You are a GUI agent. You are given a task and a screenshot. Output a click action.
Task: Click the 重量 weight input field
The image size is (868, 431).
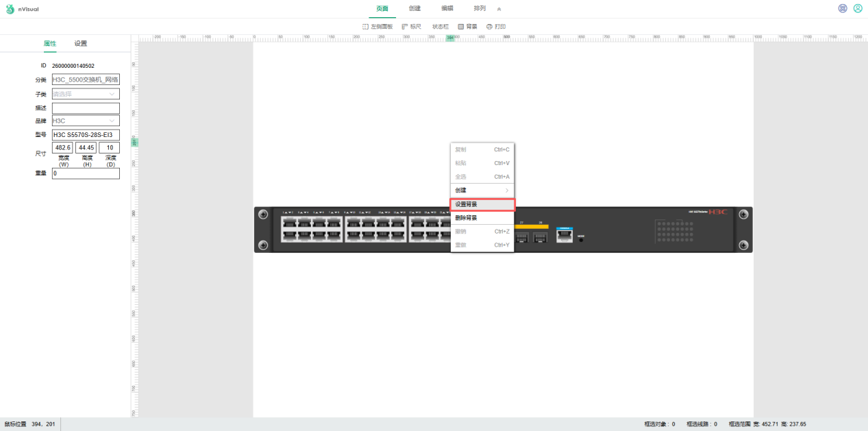tap(86, 173)
